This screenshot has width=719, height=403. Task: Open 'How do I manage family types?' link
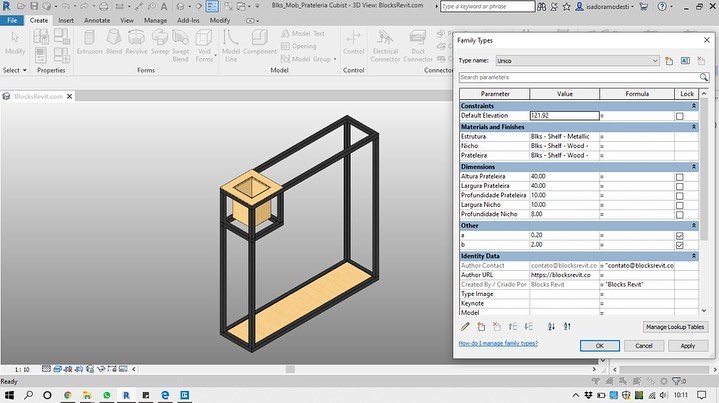click(498, 343)
